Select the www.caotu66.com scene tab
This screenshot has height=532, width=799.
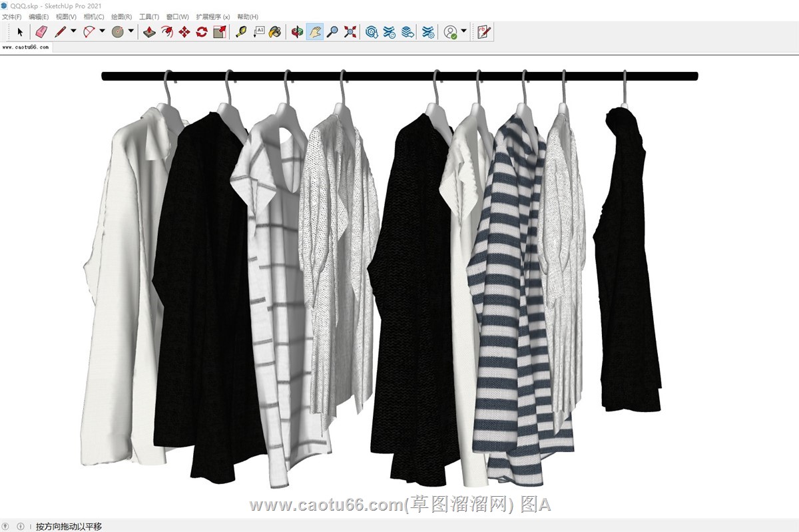[25, 48]
